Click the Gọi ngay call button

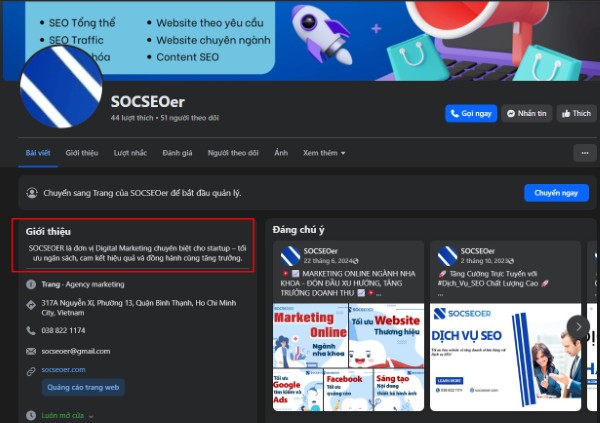coord(471,113)
